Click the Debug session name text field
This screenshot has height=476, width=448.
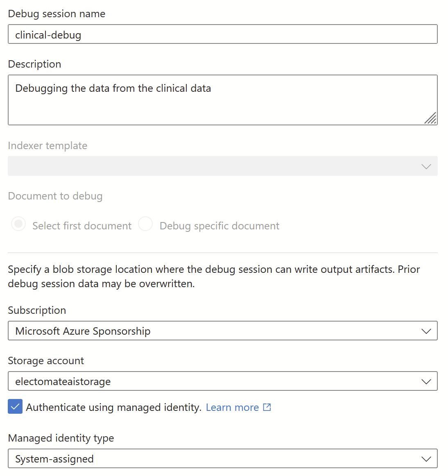(x=222, y=34)
